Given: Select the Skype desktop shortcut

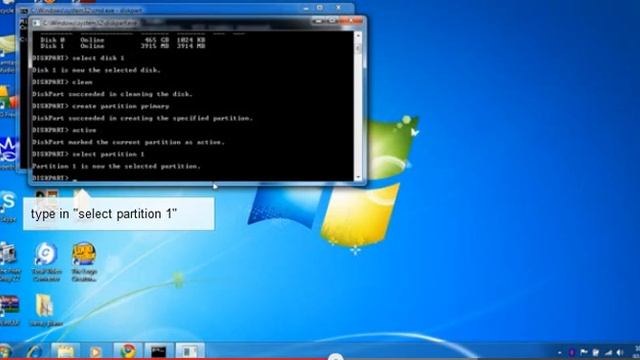Looking at the screenshot, I should pyautogui.click(x=8, y=207).
